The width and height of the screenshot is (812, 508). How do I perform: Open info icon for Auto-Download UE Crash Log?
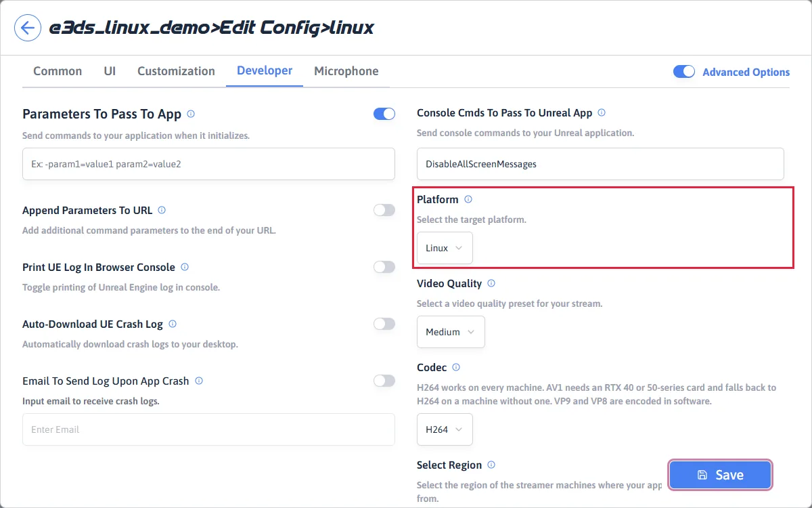coord(173,324)
